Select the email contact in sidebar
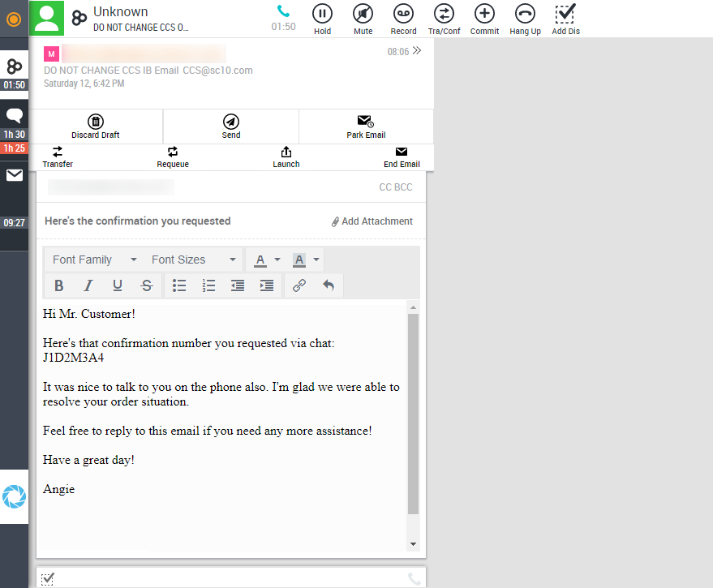Viewport: 713px width, 588px height. 14,175
